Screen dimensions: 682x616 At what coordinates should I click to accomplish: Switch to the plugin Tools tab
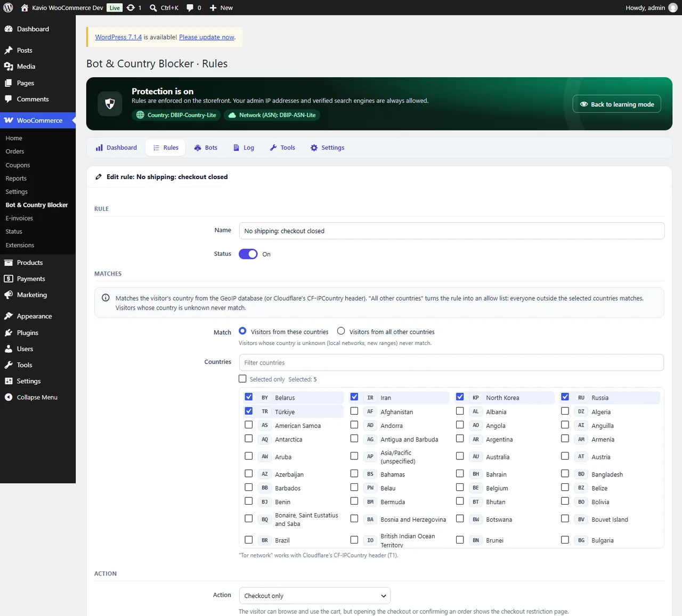(x=282, y=148)
